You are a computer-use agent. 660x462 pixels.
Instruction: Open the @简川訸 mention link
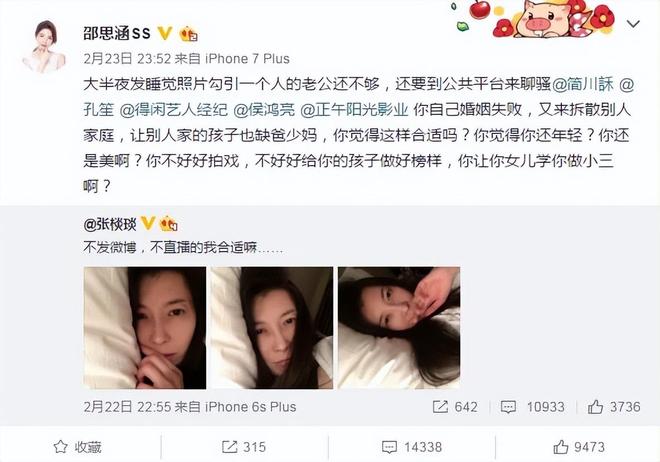coord(583,85)
